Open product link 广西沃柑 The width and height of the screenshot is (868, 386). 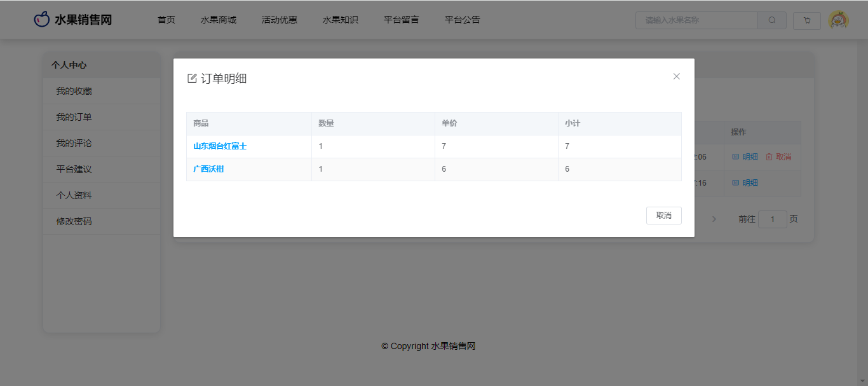click(208, 169)
